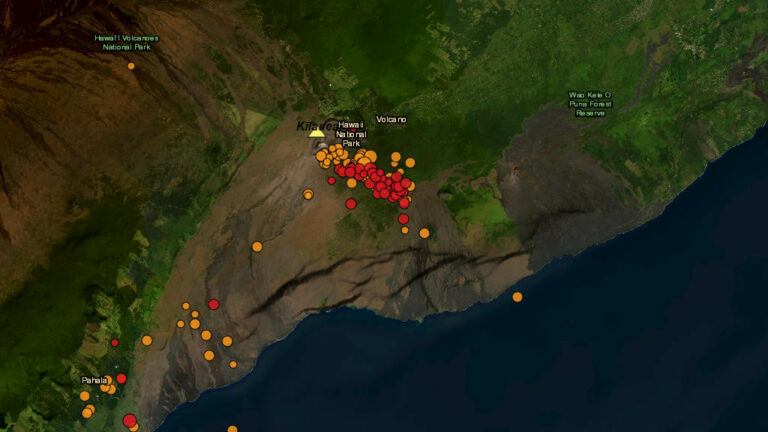
Task: Click the small red marker on green area near Pahala
Action: coord(115,343)
